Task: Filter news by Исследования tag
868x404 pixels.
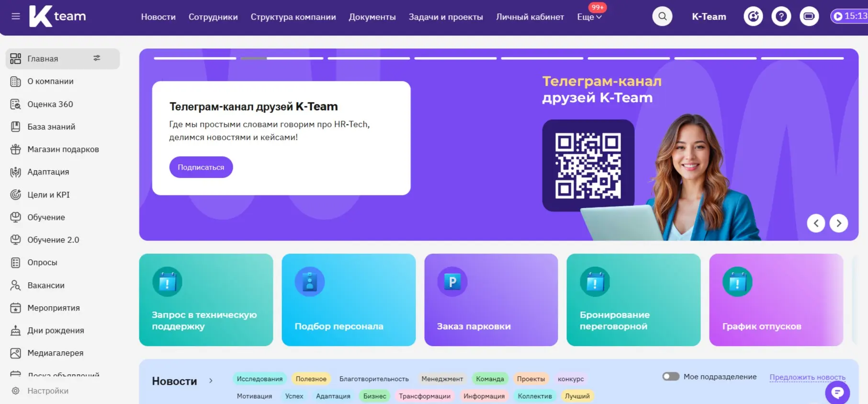Action: [259, 379]
